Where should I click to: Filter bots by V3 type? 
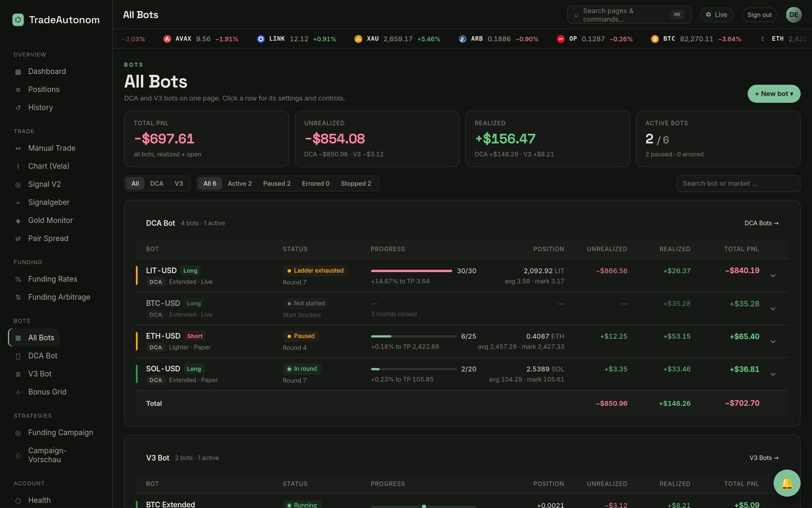click(179, 183)
